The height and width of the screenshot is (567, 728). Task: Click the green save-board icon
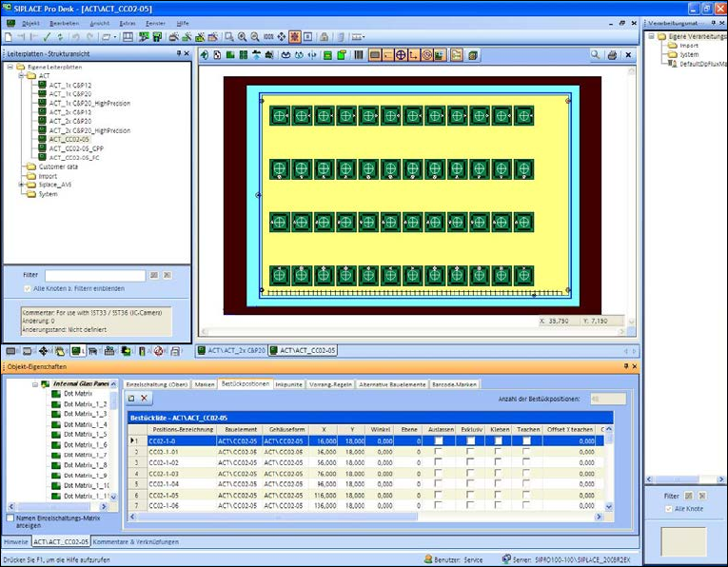(x=157, y=37)
